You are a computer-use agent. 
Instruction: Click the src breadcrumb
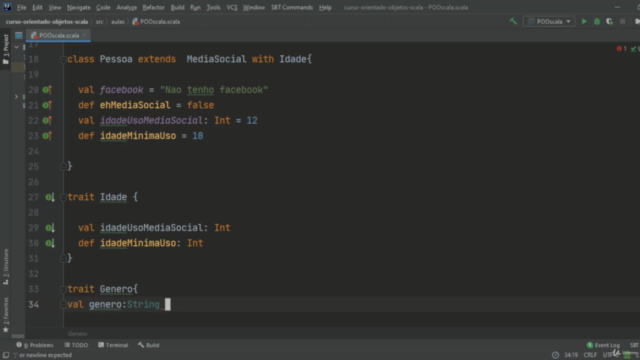tap(100, 22)
